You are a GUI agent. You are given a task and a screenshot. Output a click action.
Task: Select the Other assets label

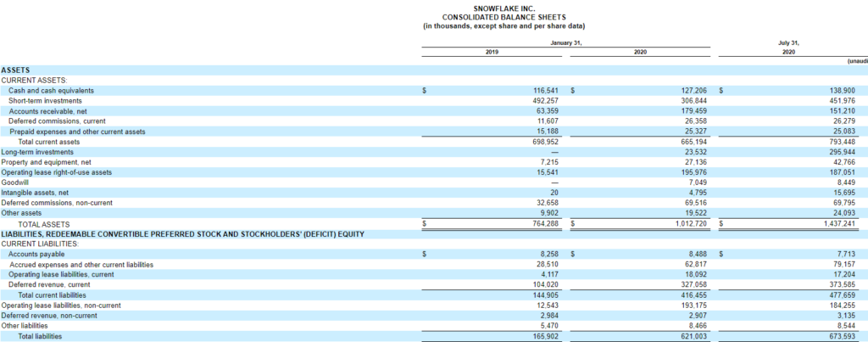tap(21, 213)
